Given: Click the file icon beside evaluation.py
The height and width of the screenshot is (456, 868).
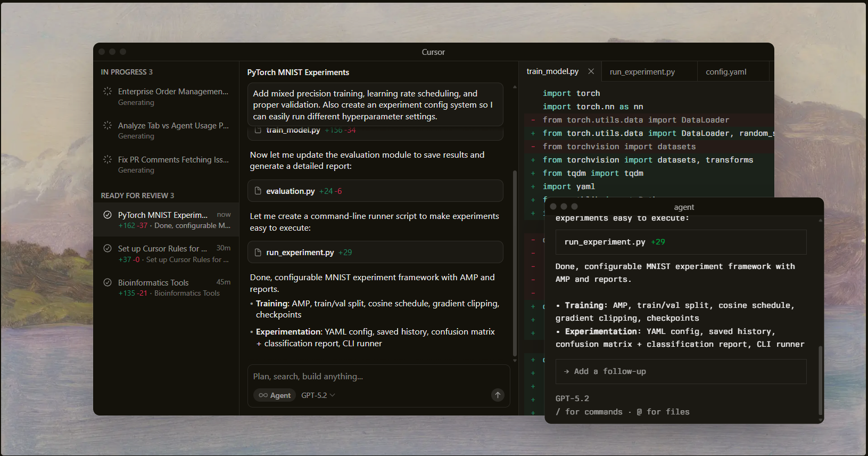Looking at the screenshot, I should click(x=258, y=191).
